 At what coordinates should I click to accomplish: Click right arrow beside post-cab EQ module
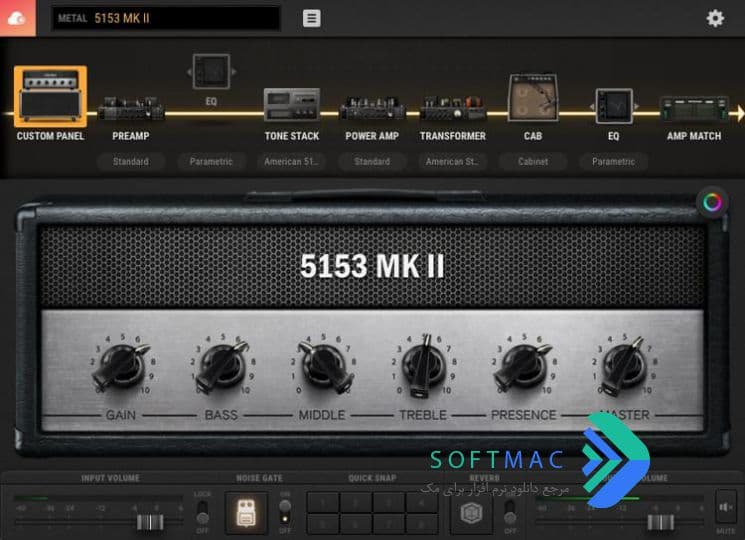click(636, 106)
